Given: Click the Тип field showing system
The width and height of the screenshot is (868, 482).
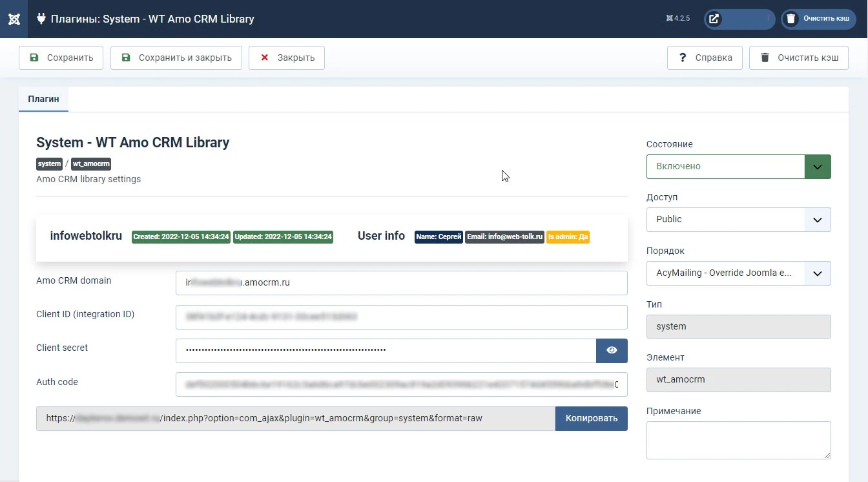Looking at the screenshot, I should point(738,326).
